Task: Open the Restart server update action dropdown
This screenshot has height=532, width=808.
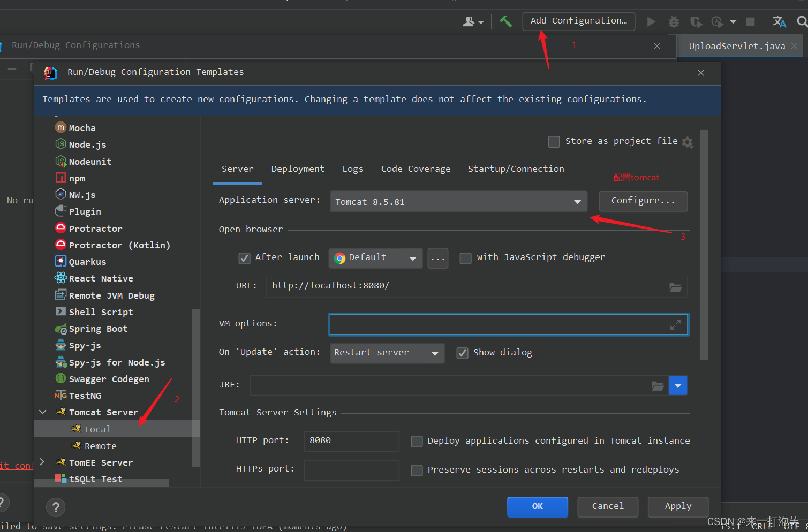Action: click(387, 353)
